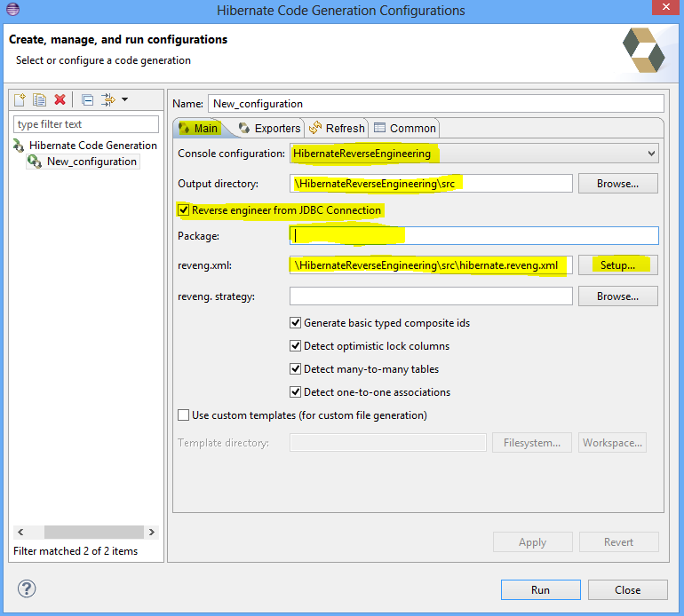Screen dimensions: 684x616
Task: Toggle Detect optimistic lock columns
Action: 295,345
